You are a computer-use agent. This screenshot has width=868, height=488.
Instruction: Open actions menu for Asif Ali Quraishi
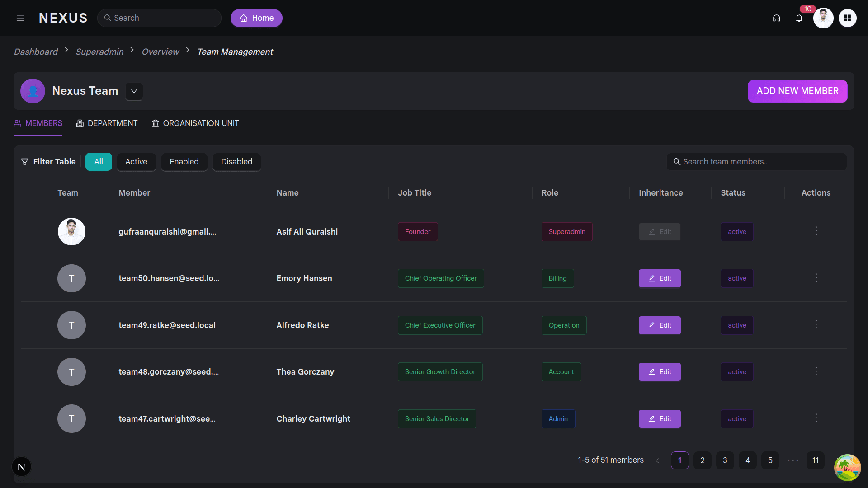816,231
